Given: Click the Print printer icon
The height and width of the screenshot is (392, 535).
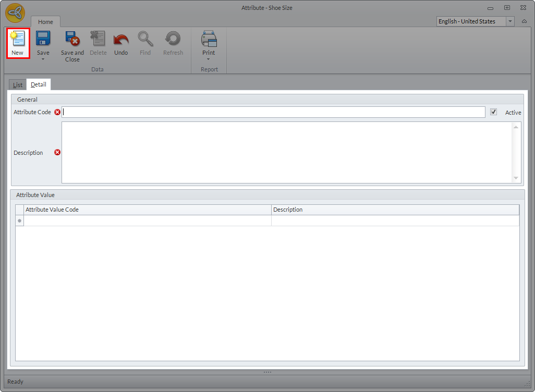Looking at the screenshot, I should 209,39.
